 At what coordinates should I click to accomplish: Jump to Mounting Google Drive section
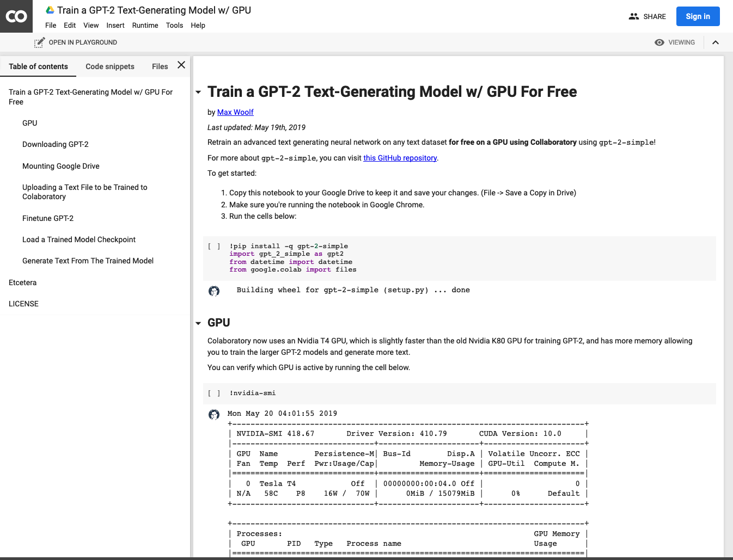coord(61,166)
